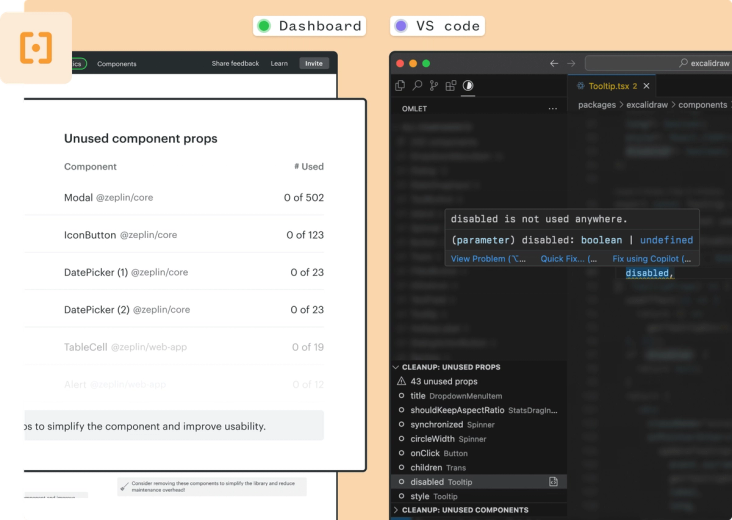Click the Component column header
The image size is (732, 520).
[x=90, y=167]
